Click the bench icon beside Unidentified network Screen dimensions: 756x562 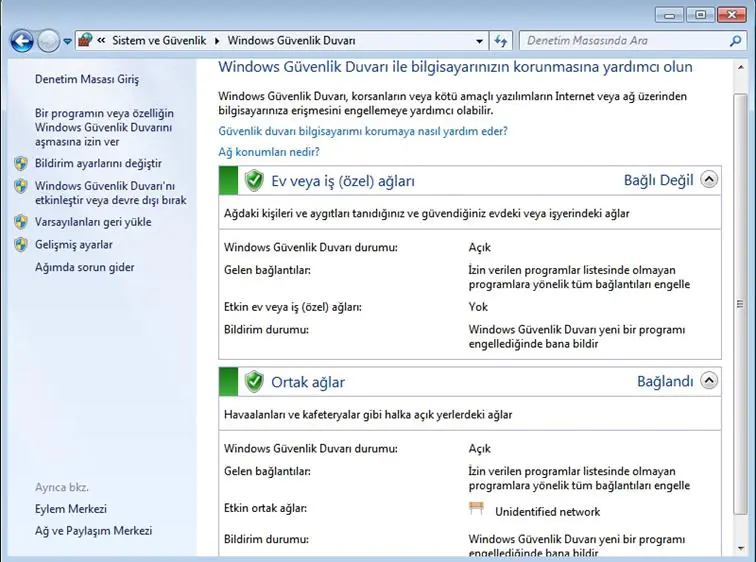coord(476,508)
